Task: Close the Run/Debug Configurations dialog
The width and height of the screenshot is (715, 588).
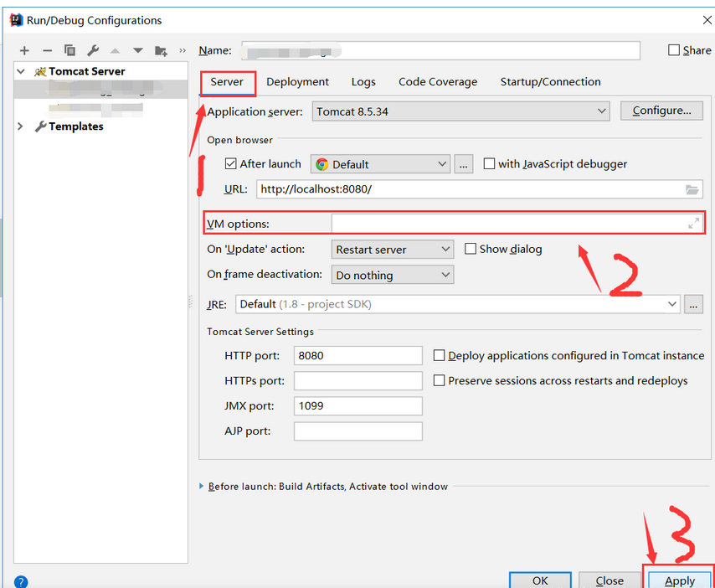Action: click(x=707, y=20)
